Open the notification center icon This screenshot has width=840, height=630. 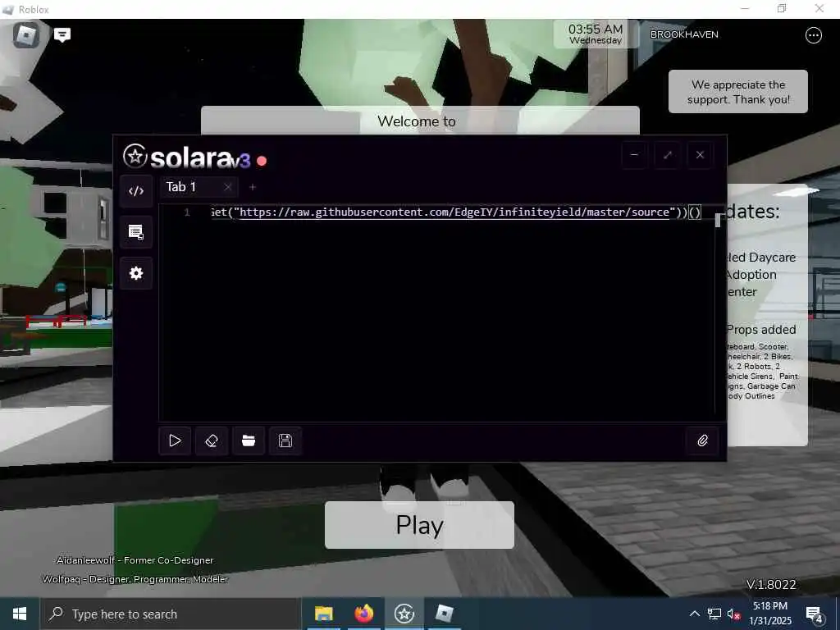(x=814, y=614)
